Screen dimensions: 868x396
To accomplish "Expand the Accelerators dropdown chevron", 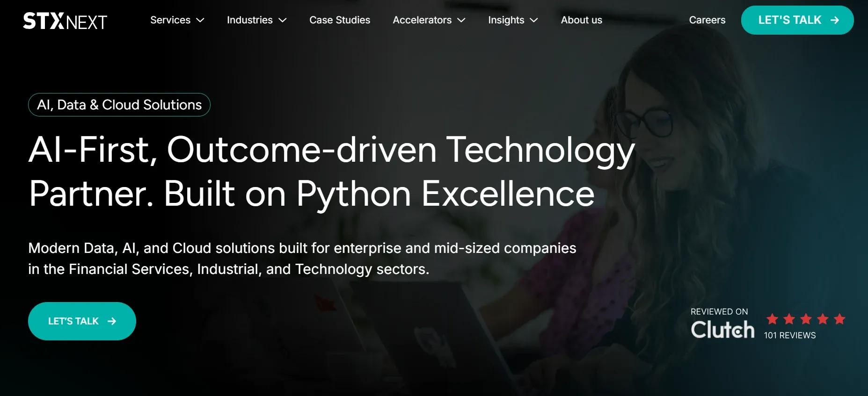I will [461, 20].
